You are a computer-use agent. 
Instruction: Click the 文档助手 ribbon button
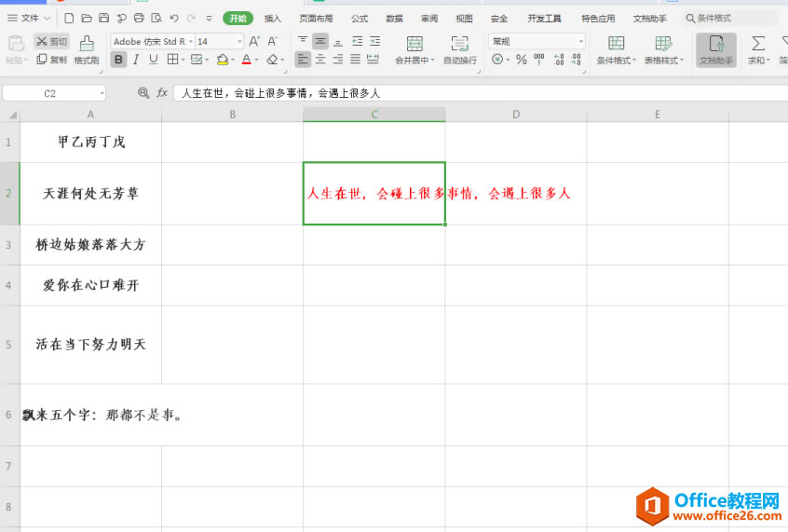point(716,49)
